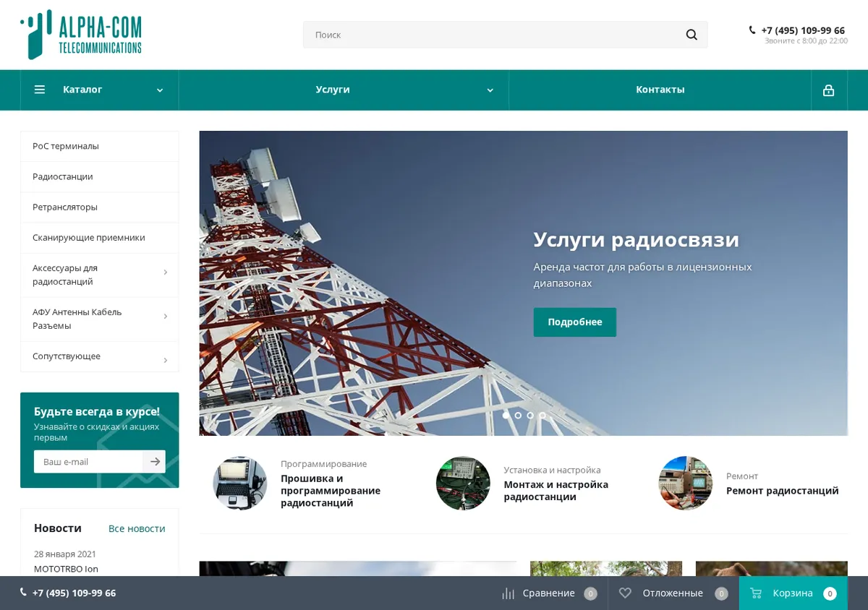Open the account lock icon
868x610 pixels.
click(x=829, y=90)
